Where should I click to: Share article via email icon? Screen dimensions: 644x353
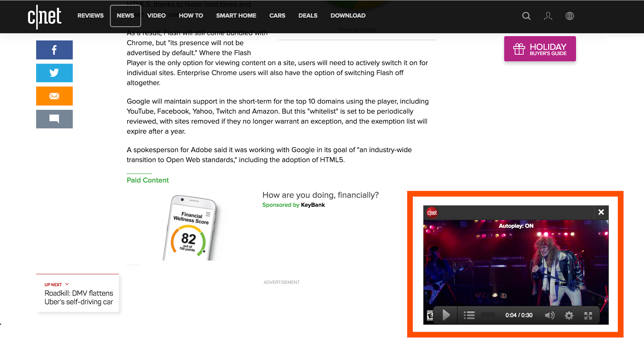click(x=54, y=96)
